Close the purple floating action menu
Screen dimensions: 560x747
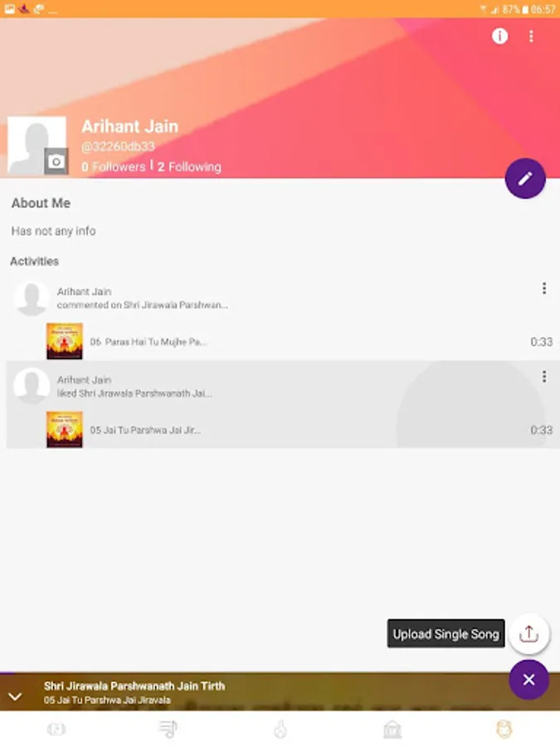(528, 679)
